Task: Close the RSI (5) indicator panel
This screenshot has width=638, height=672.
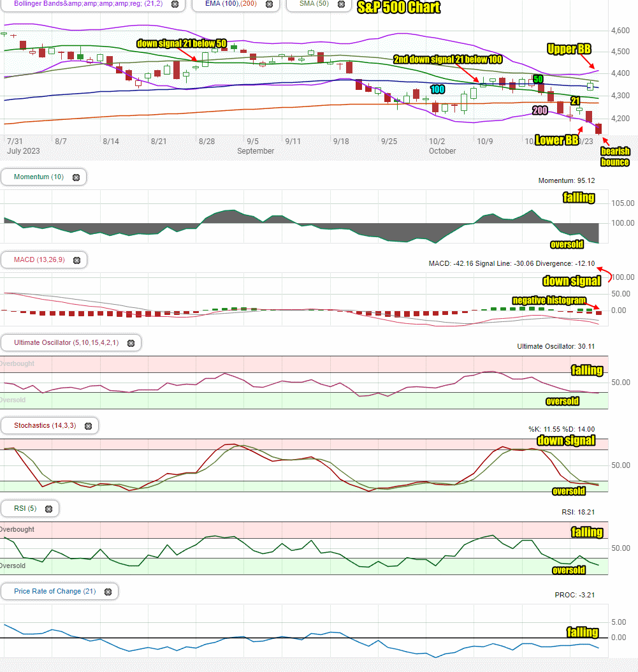Action: 49,509
